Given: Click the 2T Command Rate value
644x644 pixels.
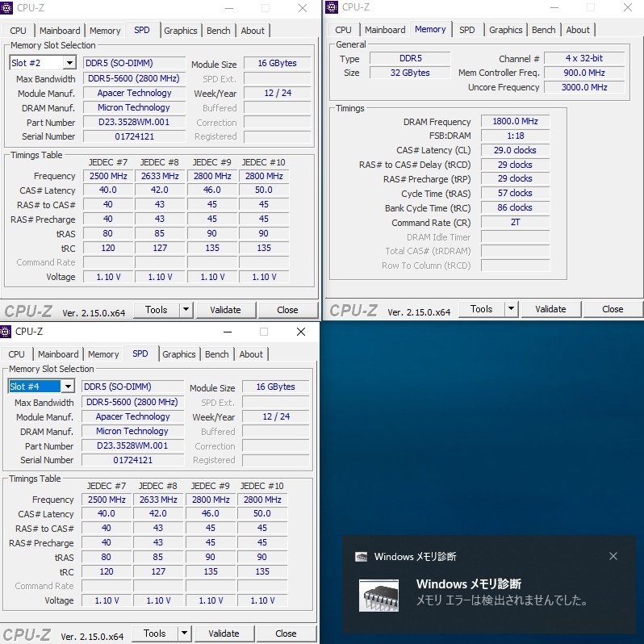Looking at the screenshot, I should click(515, 222).
